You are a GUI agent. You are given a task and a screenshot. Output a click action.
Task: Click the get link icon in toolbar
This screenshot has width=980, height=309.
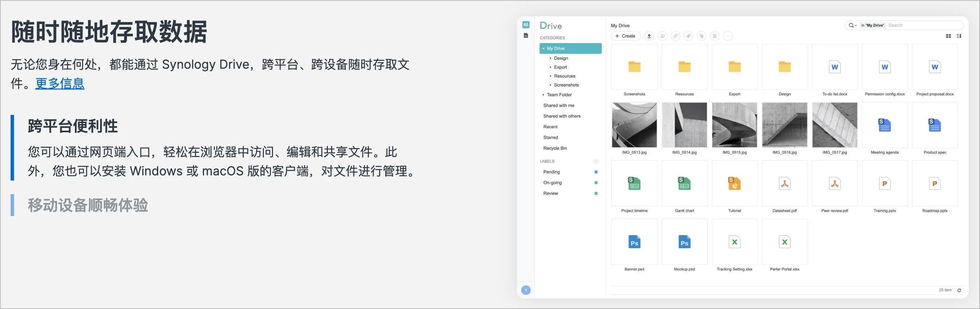pos(675,36)
